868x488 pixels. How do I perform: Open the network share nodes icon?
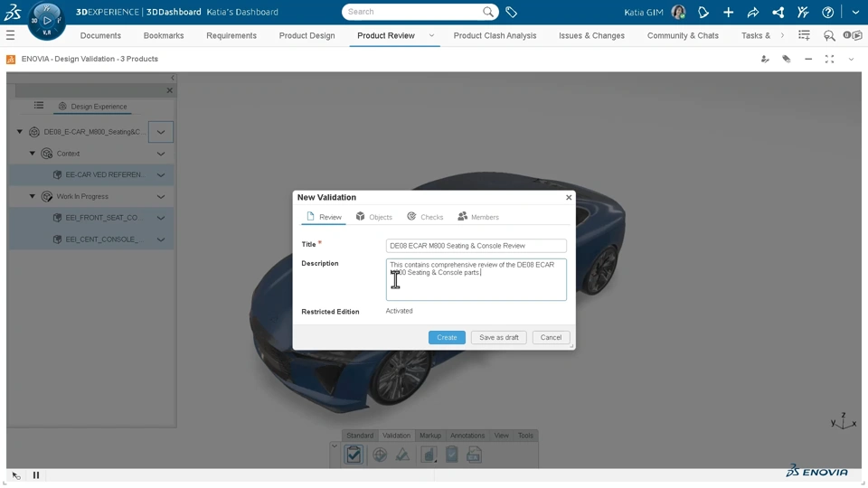point(778,12)
